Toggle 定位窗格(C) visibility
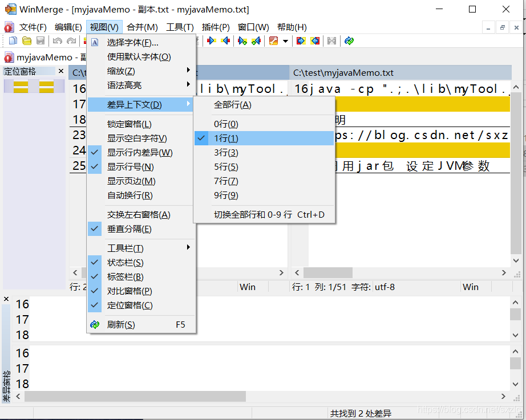Image resolution: width=526 pixels, height=420 pixels. (140, 305)
